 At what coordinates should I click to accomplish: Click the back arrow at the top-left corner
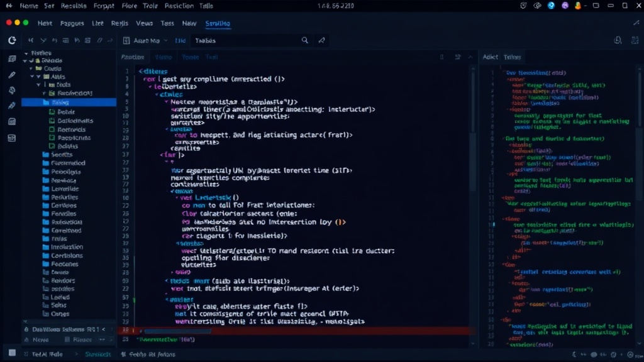pos(9,6)
